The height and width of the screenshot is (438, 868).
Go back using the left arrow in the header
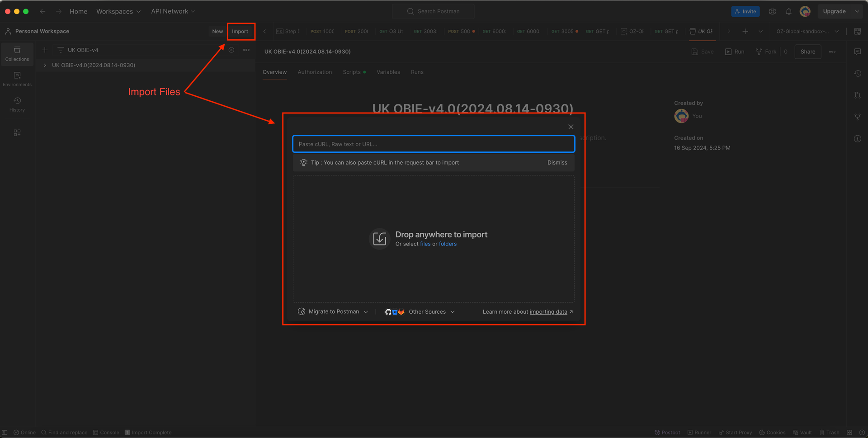click(42, 11)
